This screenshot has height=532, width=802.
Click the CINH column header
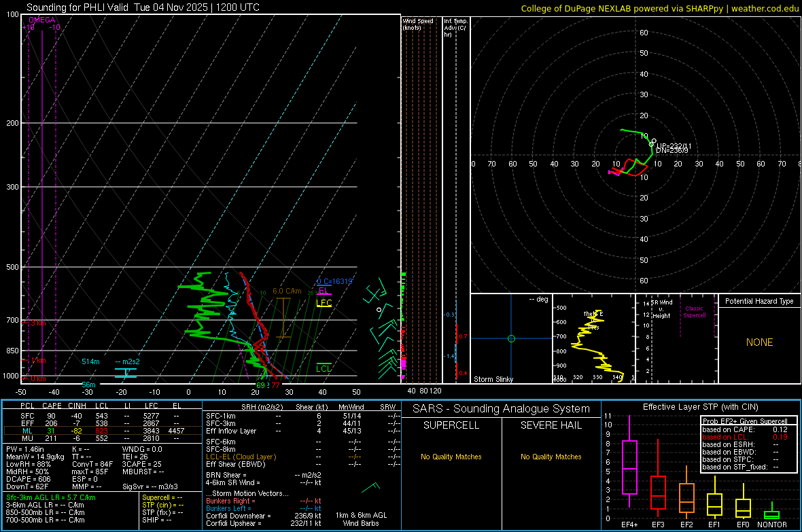(x=77, y=406)
